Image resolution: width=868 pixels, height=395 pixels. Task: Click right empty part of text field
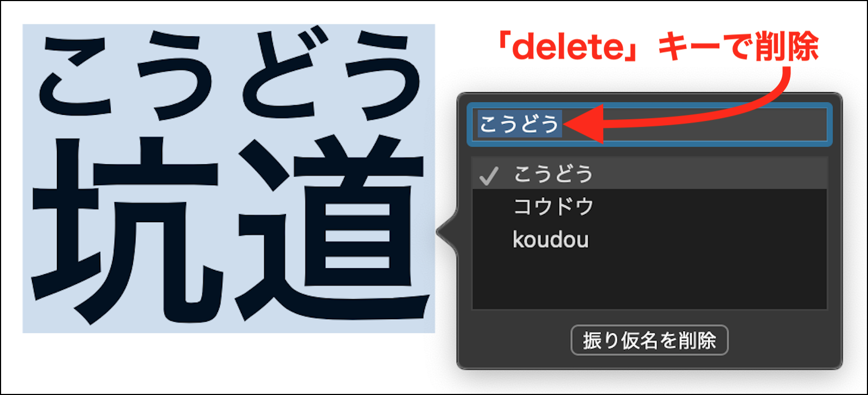click(716, 124)
